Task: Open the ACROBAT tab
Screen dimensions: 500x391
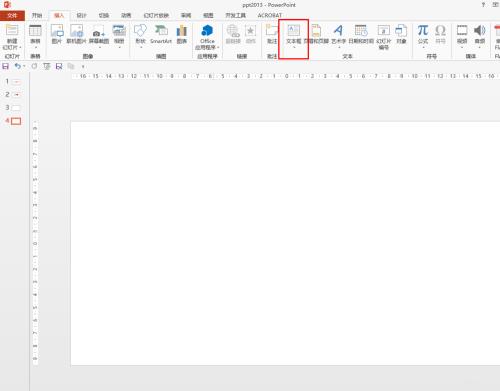Action: click(x=270, y=15)
